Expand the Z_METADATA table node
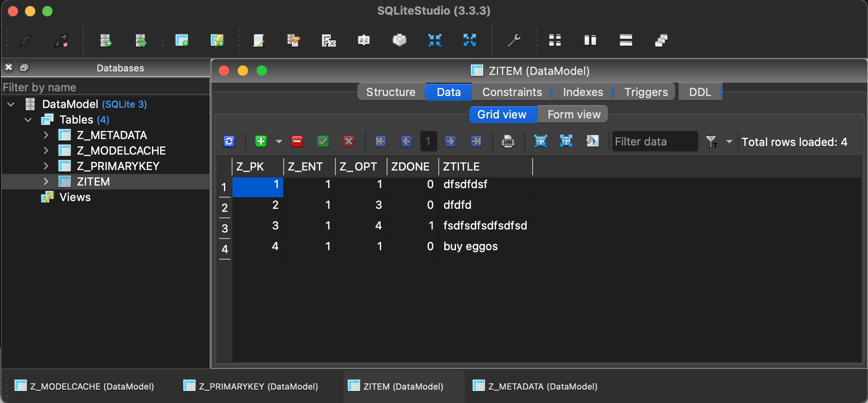This screenshot has height=403, width=868. pos(46,135)
